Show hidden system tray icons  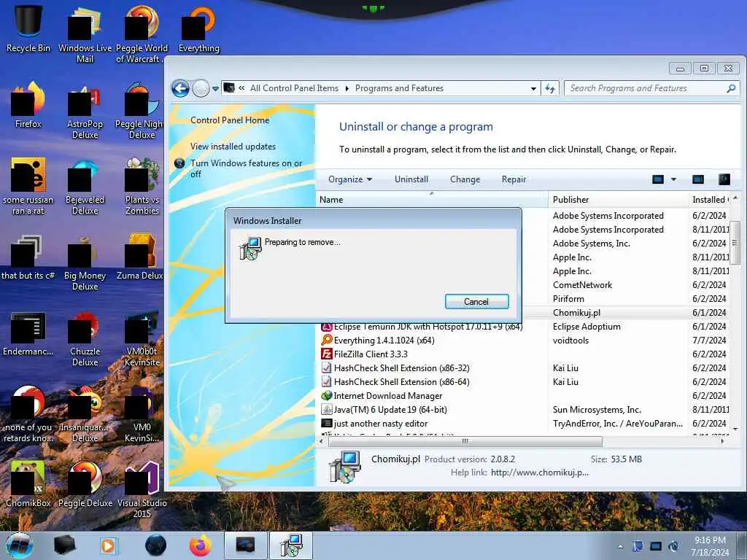tap(620, 546)
